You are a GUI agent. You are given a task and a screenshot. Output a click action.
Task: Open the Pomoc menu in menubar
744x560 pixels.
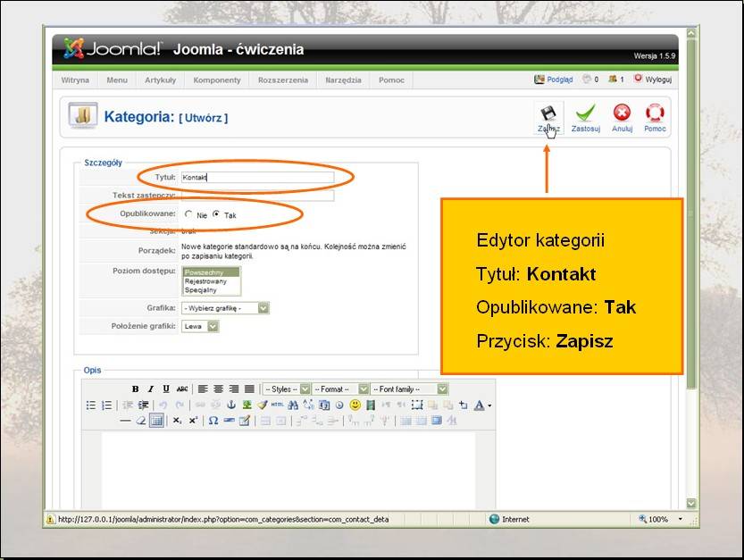pyautogui.click(x=391, y=80)
